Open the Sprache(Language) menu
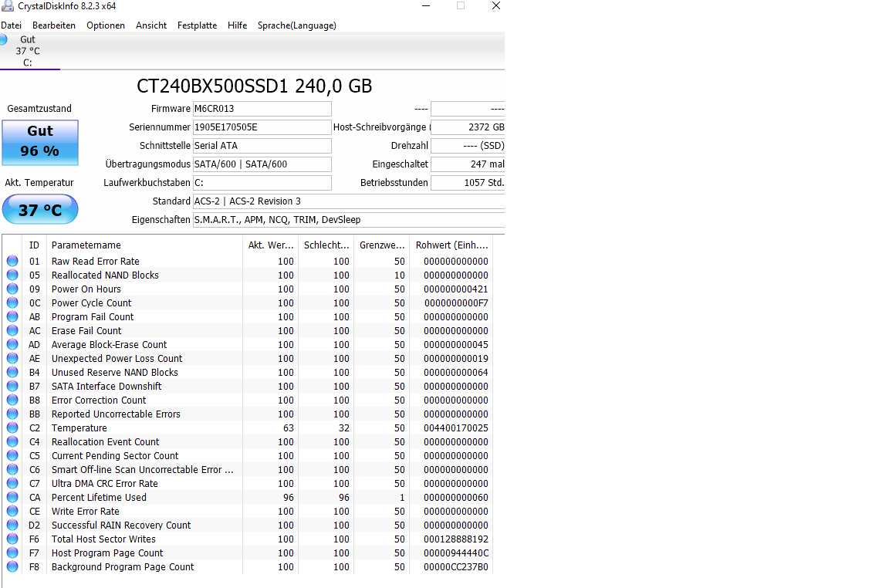Screen dimensions: 889x588 tap(296, 25)
